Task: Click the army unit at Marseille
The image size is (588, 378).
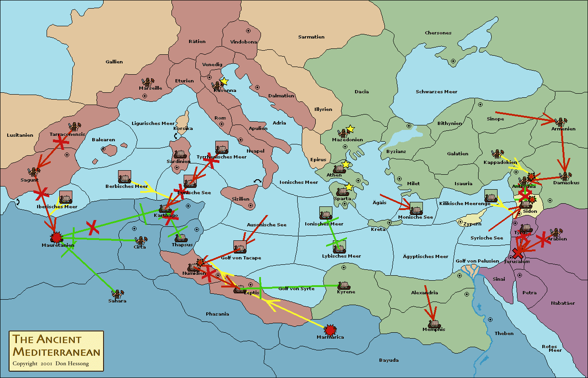Action: point(147,82)
